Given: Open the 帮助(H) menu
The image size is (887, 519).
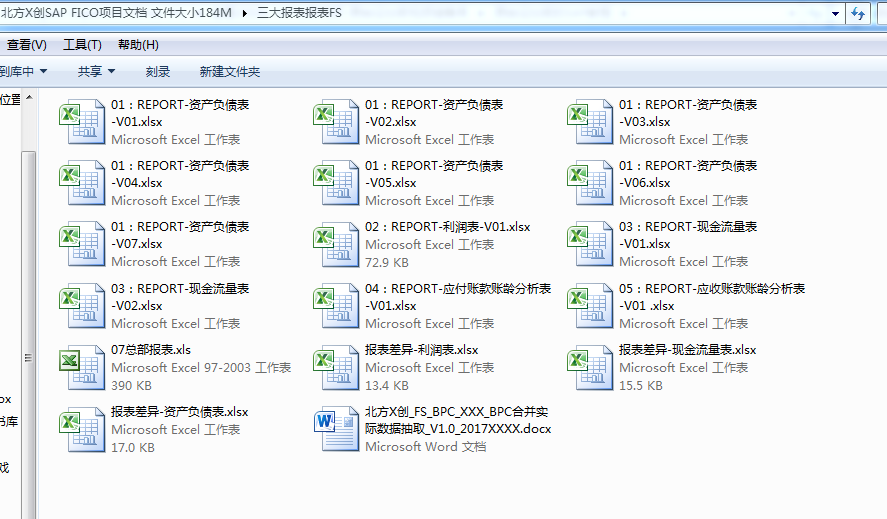Looking at the screenshot, I should click(x=138, y=45).
